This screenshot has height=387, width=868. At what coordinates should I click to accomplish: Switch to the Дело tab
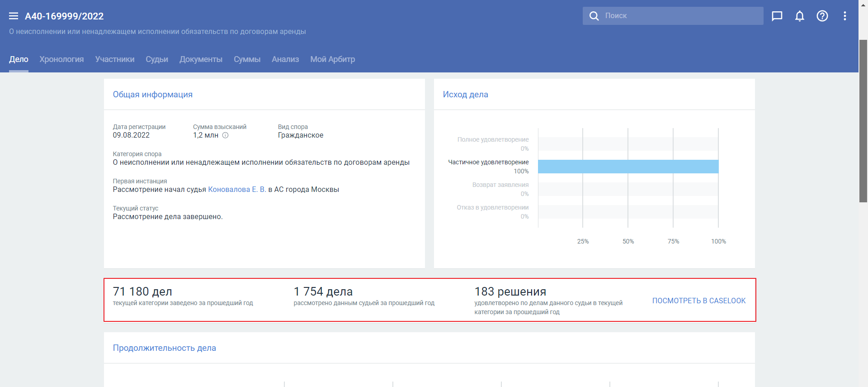pos(19,59)
